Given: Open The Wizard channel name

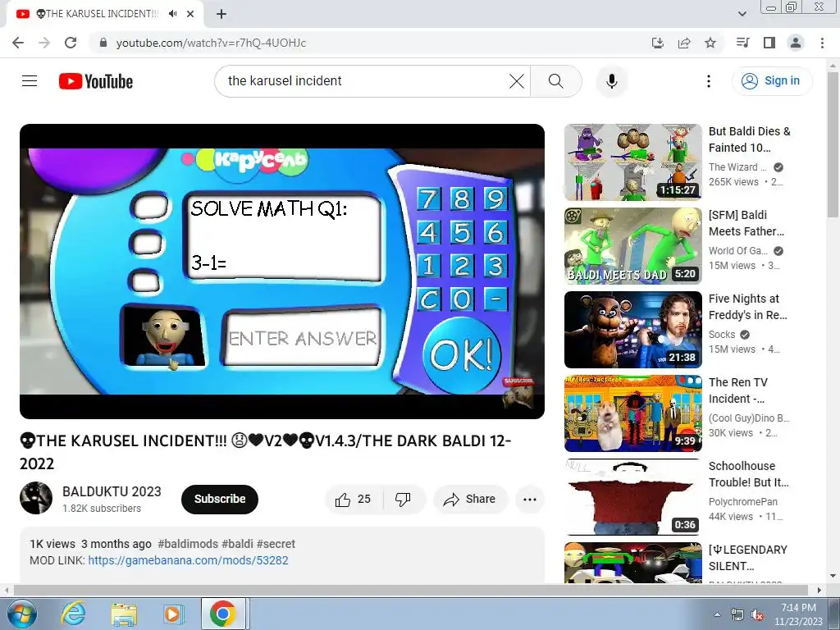Looking at the screenshot, I should (x=737, y=167).
